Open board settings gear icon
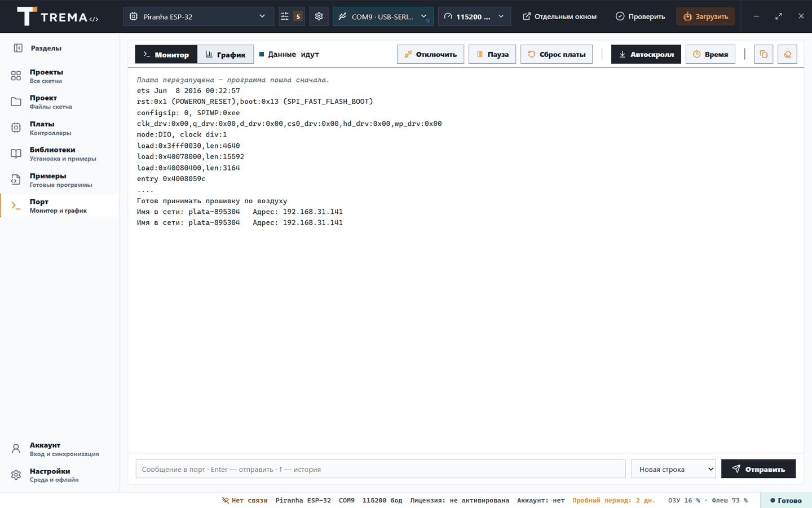812x508 pixels. click(319, 16)
